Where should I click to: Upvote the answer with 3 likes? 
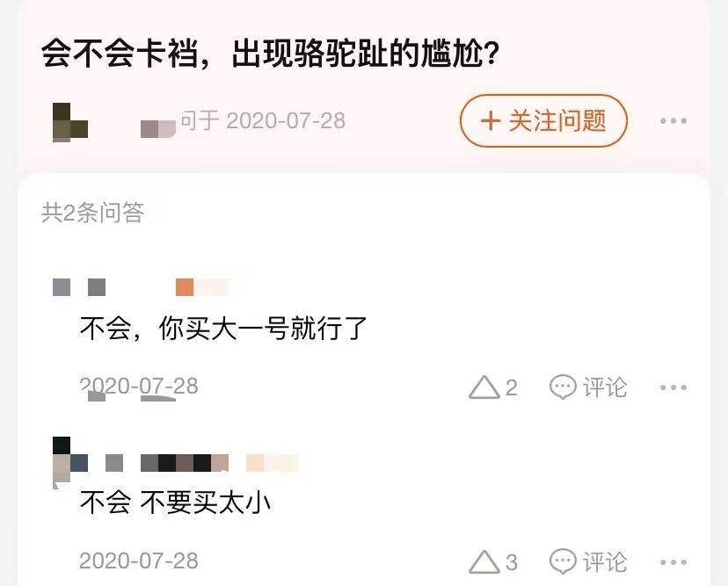tap(484, 562)
